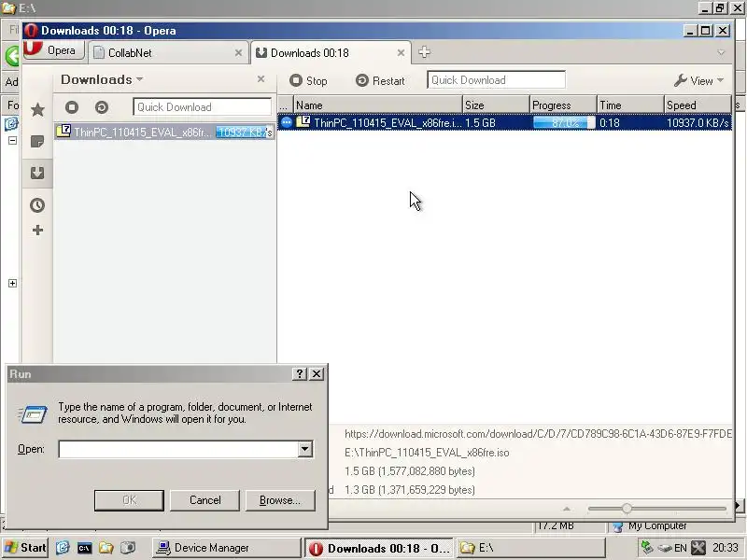Click the stop icon in Downloads side panel
The height and width of the screenshot is (560, 747).
point(72,107)
